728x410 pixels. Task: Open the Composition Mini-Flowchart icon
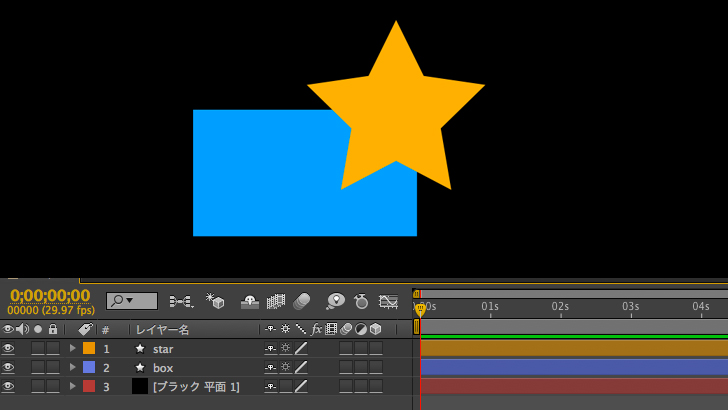click(x=181, y=301)
